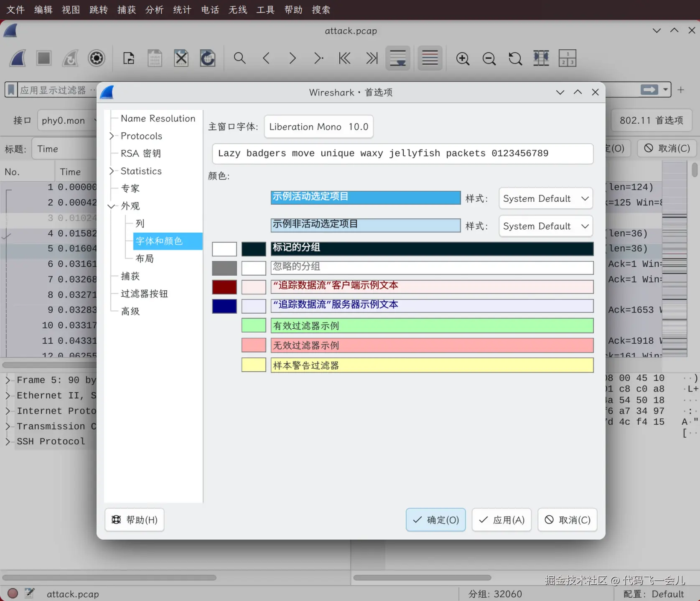Expand the SSH Protocol details row
This screenshot has height=601, width=700.
(x=8, y=442)
